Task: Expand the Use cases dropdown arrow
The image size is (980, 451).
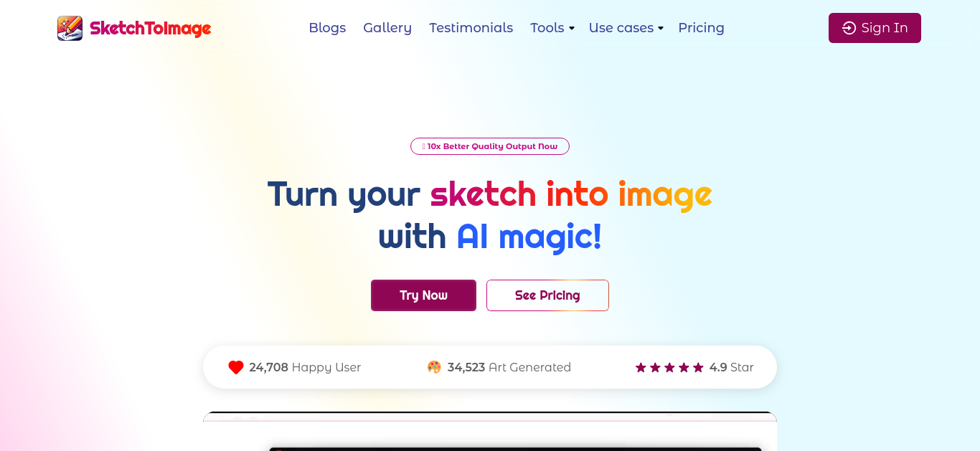Action: [x=661, y=29]
